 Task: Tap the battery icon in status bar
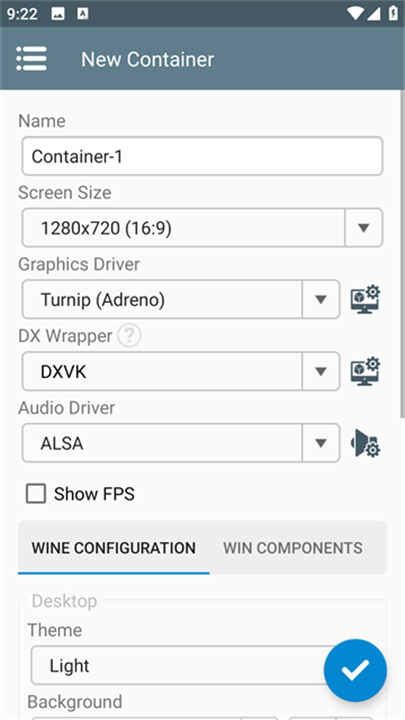coord(393,13)
